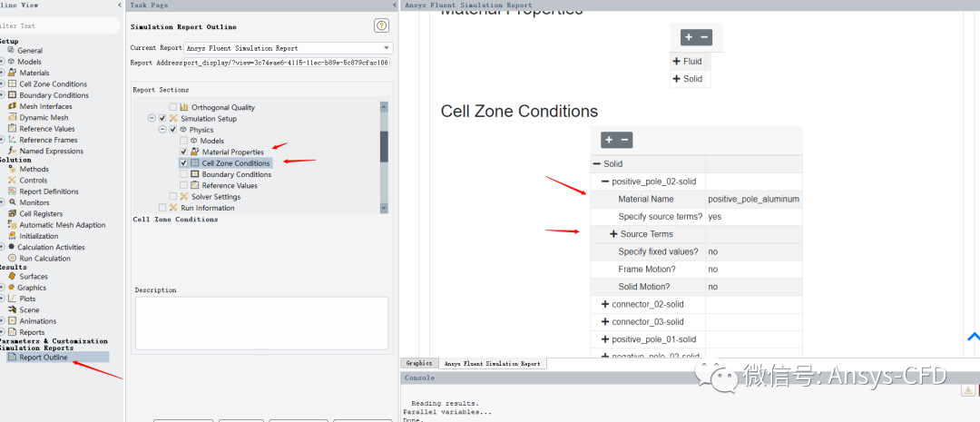Click Reference Frames icon
980x422 pixels.
(13, 140)
